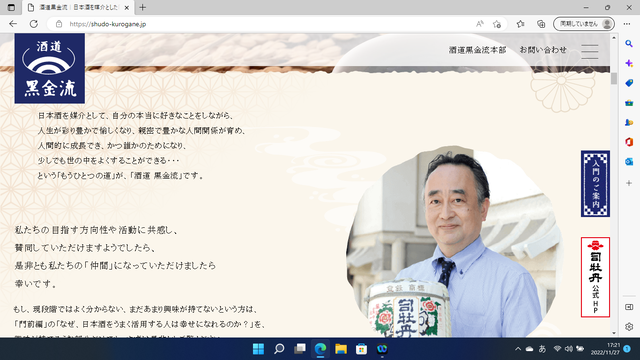This screenshot has height=360, width=640.
Task: Click the page scrollbar thumb
Action: click(x=614, y=78)
